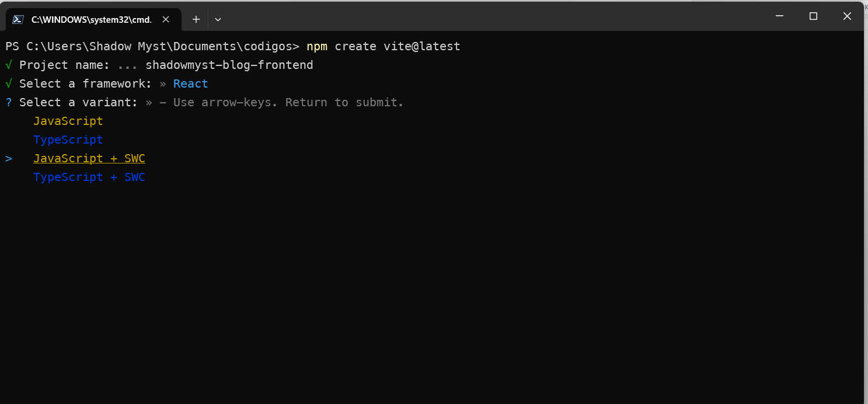Screen dimensions: 868x404
Task: Choose the TypeScript variant option
Action: coord(68,140)
